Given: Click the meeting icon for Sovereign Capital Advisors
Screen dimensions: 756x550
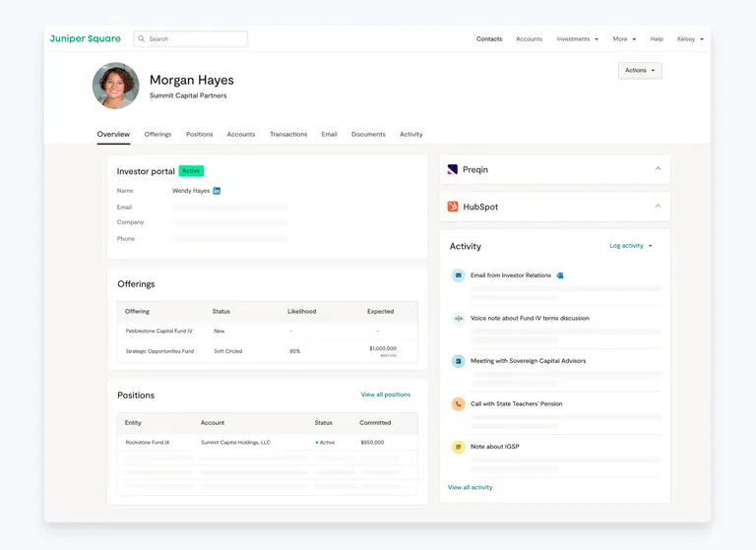Looking at the screenshot, I should [x=458, y=361].
